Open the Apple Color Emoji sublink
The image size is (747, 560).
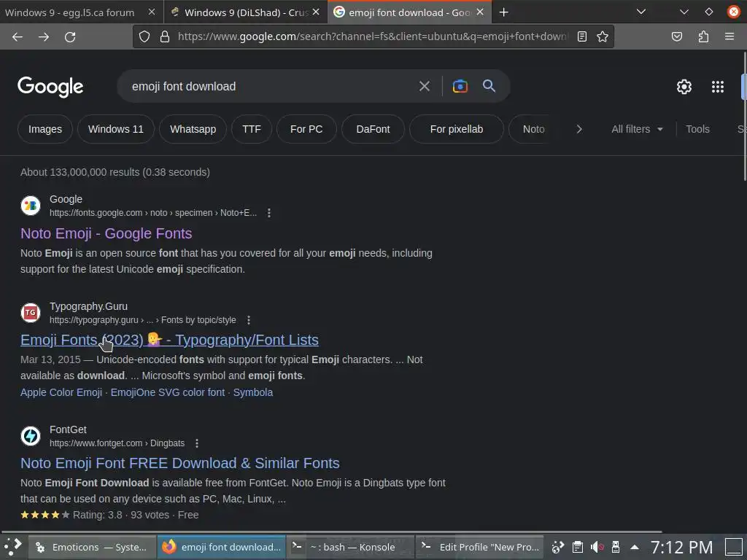click(x=61, y=392)
